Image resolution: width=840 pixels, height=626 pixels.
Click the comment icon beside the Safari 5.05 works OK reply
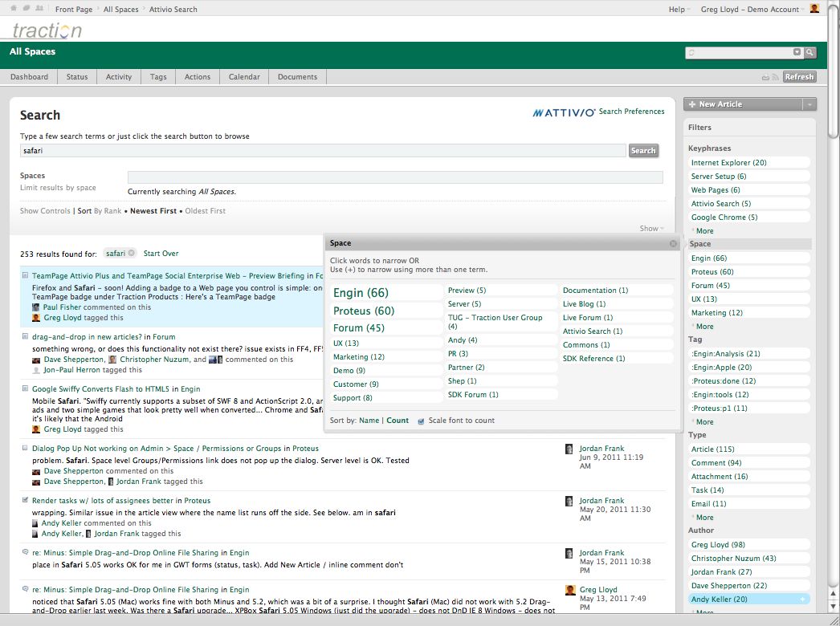[x=25, y=552]
